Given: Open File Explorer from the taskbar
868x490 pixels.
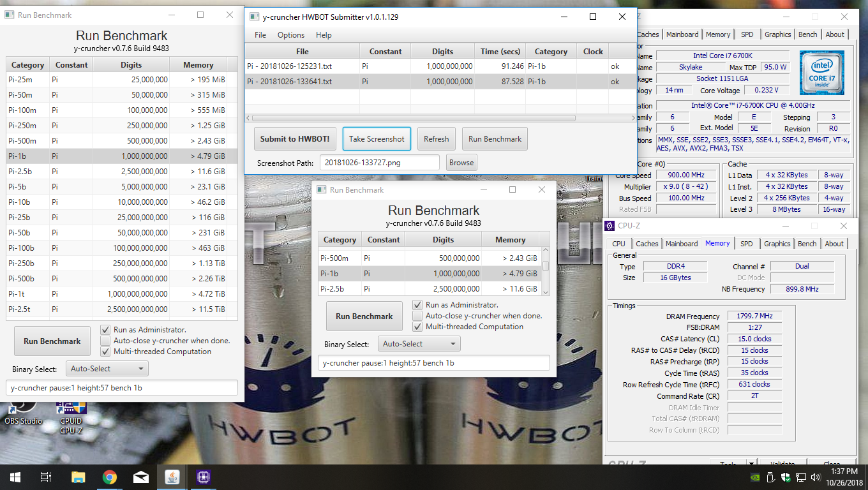Looking at the screenshot, I should [78, 477].
